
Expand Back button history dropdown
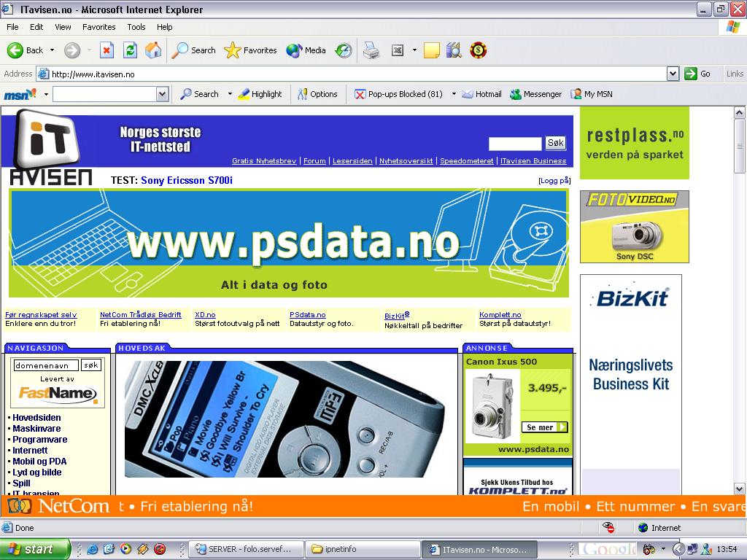click(x=52, y=50)
